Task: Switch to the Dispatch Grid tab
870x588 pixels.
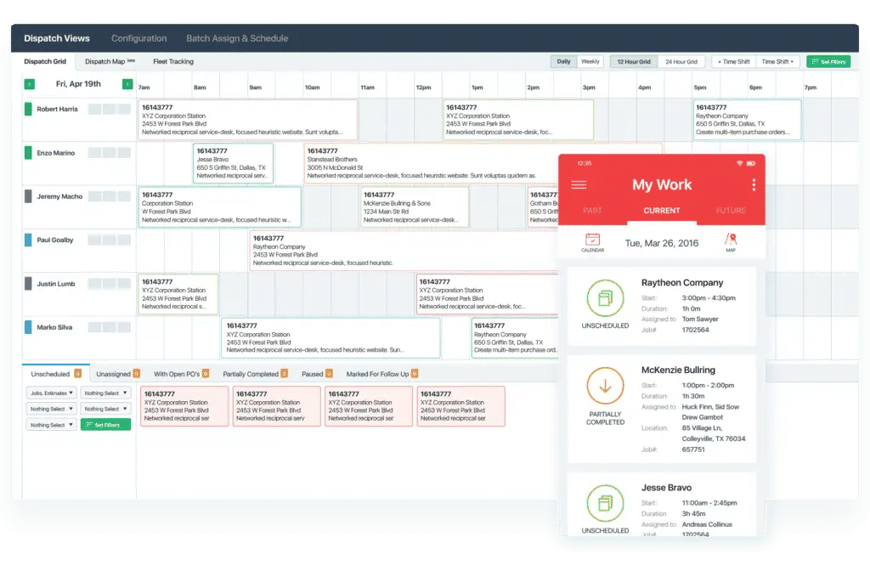Action: 45,61
